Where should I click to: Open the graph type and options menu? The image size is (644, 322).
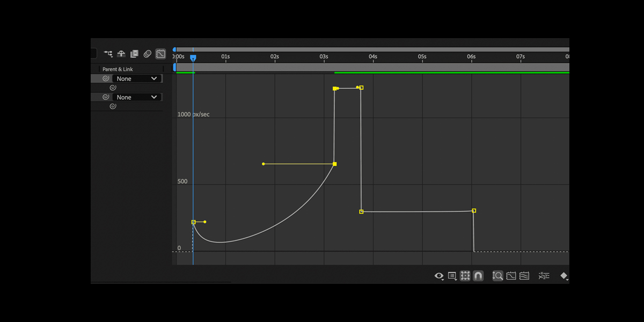point(452,276)
